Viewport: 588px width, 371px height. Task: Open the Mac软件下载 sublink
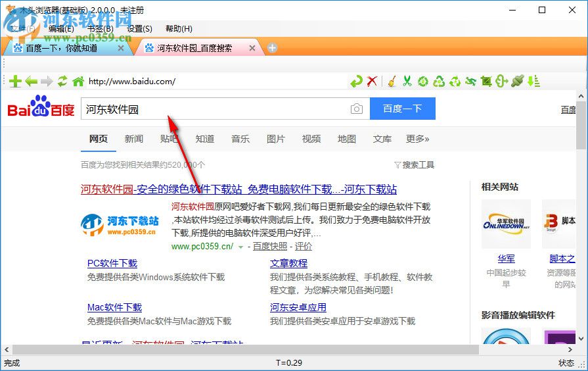point(115,308)
